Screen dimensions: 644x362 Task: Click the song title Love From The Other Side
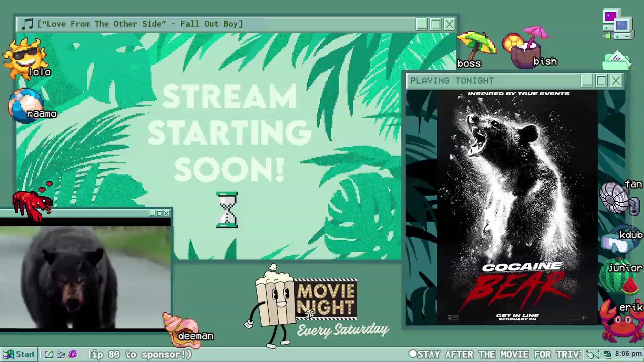point(140,24)
